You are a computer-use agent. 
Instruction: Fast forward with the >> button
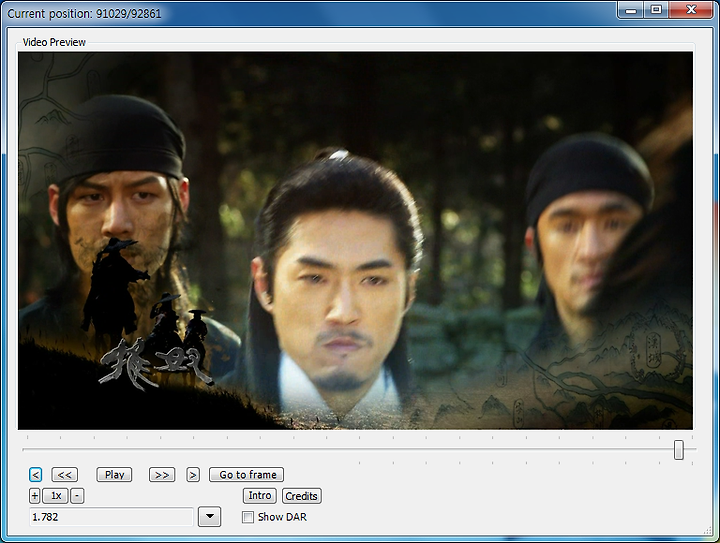click(162, 475)
